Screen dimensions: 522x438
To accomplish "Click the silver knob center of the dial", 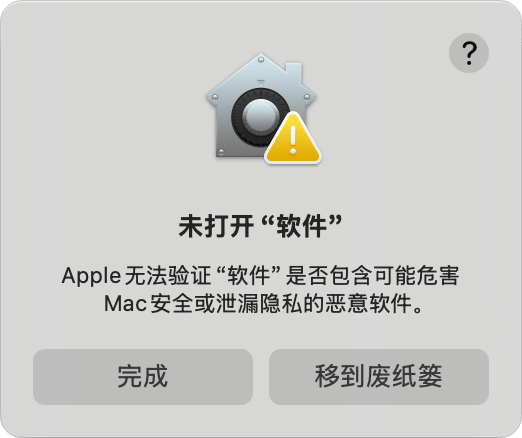I will pyautogui.click(x=260, y=117).
